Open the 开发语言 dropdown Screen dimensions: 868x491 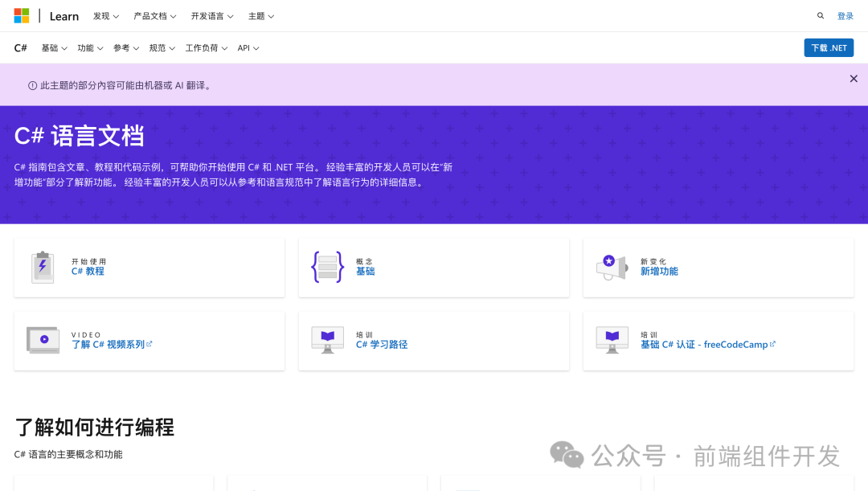[212, 16]
